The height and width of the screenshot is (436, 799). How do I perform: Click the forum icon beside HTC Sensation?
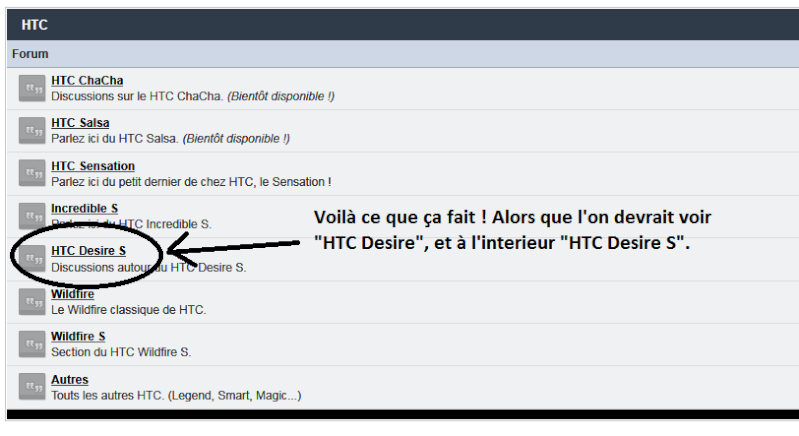tap(32, 173)
